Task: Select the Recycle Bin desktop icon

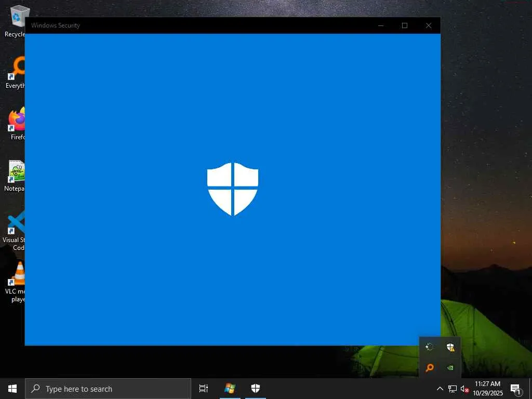Action: [x=15, y=21]
